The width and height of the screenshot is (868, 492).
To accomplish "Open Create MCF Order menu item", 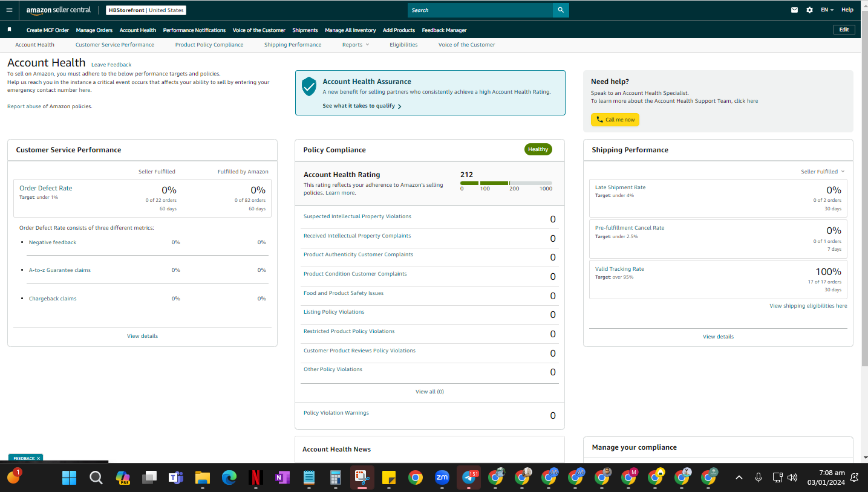I will (x=48, y=30).
